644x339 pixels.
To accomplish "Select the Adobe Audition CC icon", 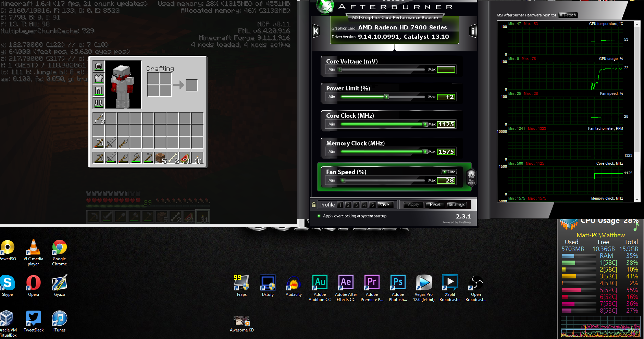I will point(320,288).
